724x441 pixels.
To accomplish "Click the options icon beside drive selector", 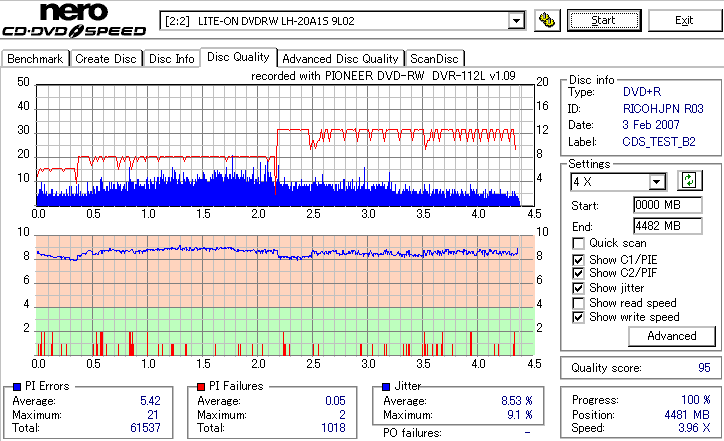I will click(x=547, y=21).
